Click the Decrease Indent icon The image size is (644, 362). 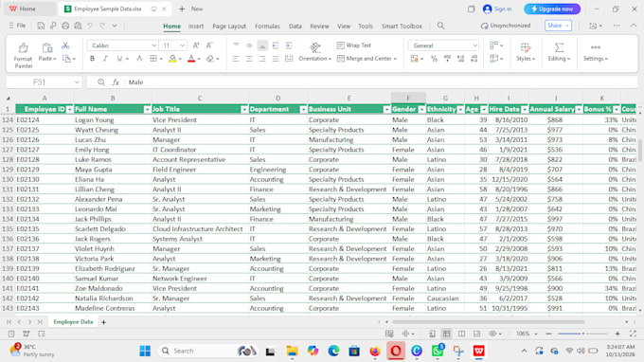pyautogui.click(x=276, y=45)
